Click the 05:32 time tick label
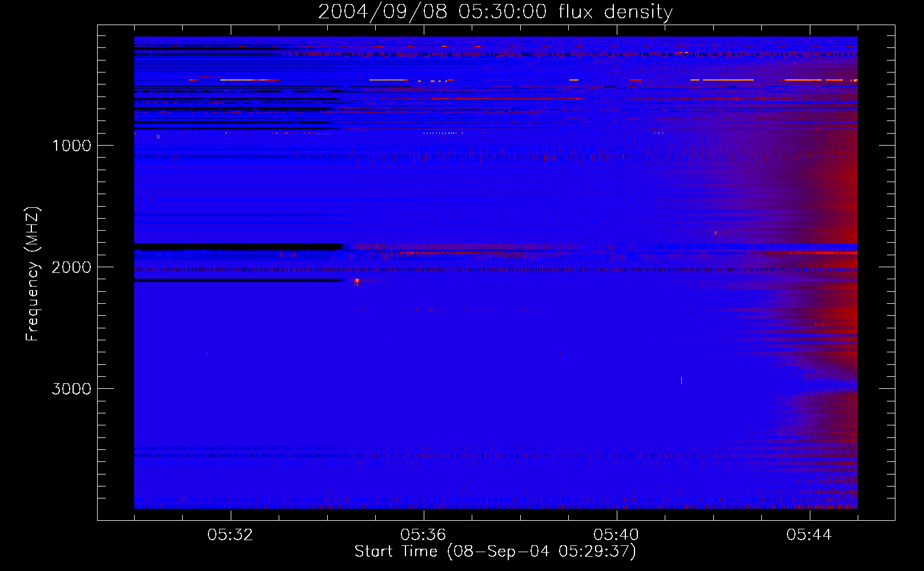 (230, 535)
